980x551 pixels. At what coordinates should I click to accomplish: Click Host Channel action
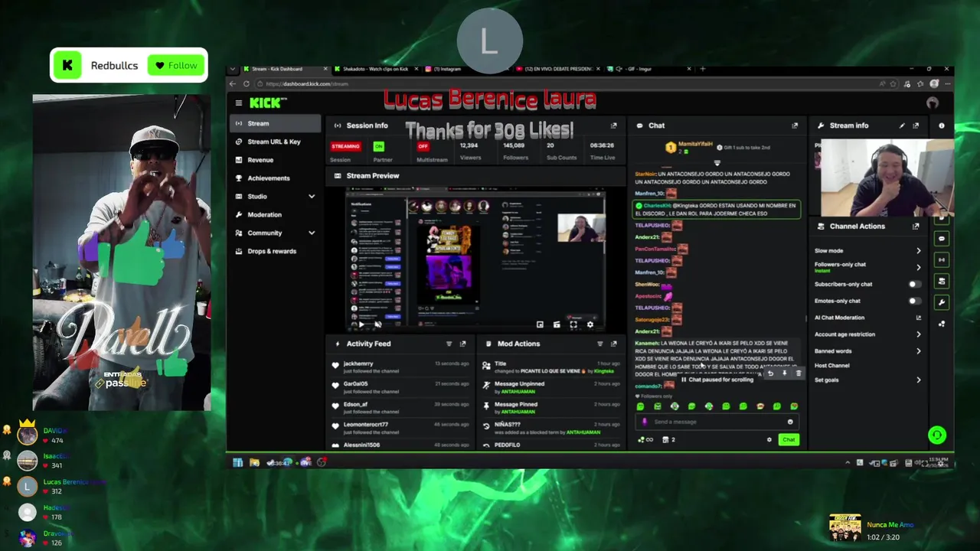(832, 366)
